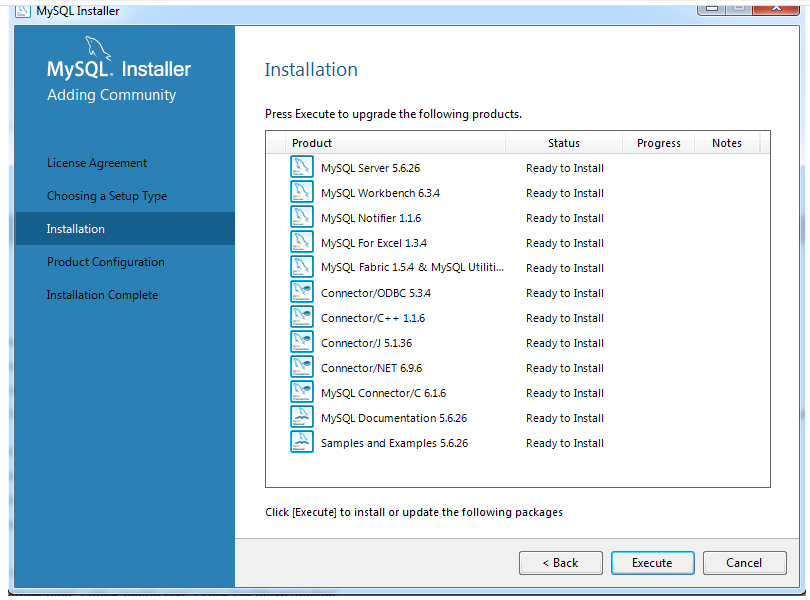The width and height of the screenshot is (810, 600).
Task: Click the Samples and Examples 5.6.26 icon
Action: click(x=302, y=442)
